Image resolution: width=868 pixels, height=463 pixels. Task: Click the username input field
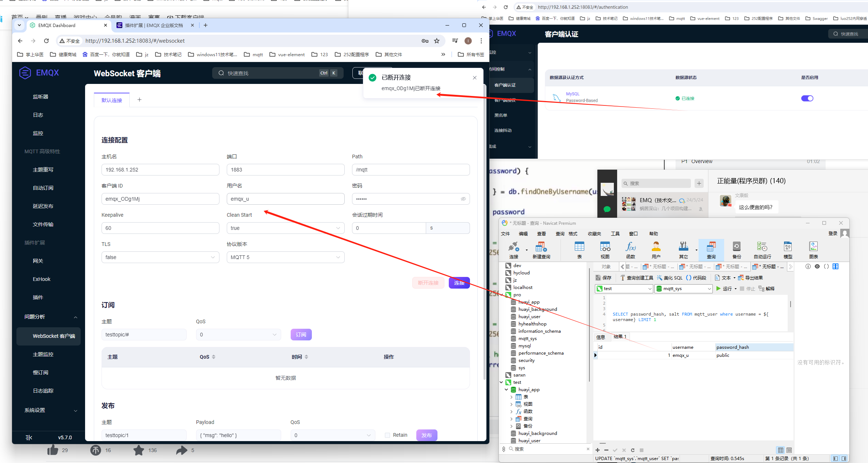[x=285, y=199]
